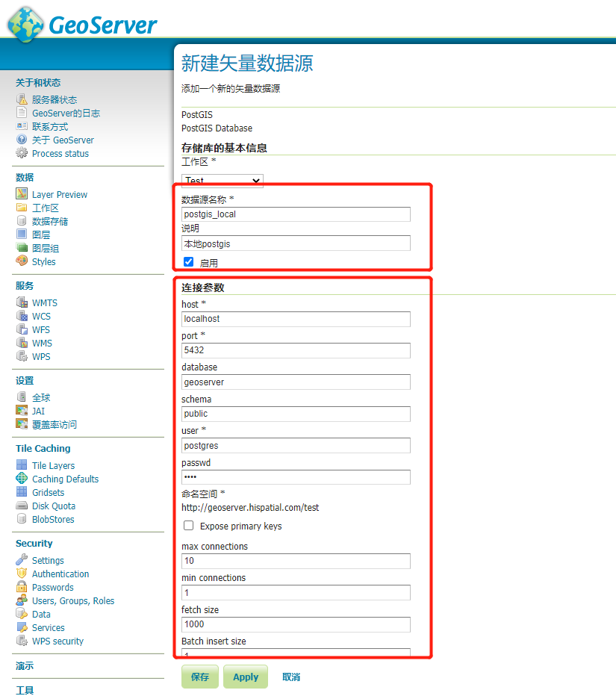Click the Process status gear icon
Image resolution: width=616 pixels, height=696 pixels.
pyautogui.click(x=22, y=152)
